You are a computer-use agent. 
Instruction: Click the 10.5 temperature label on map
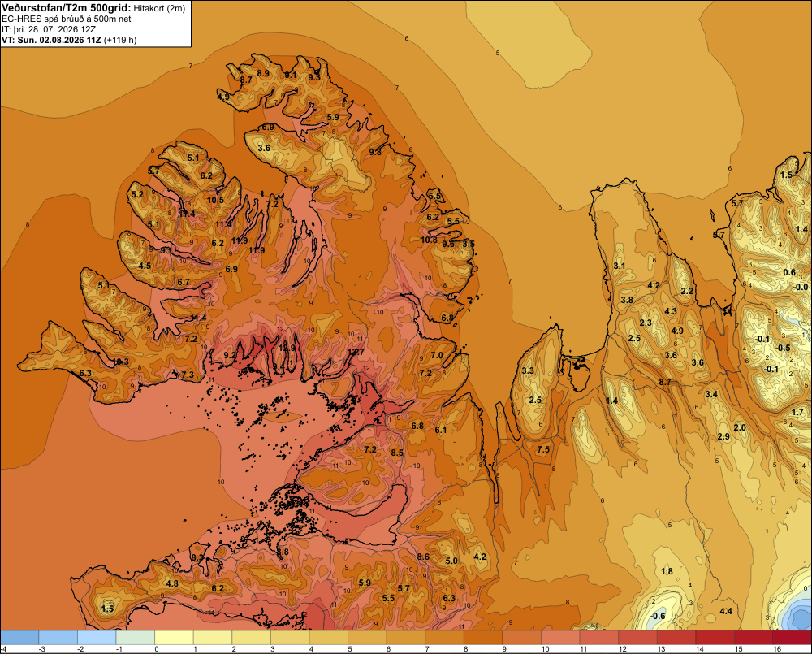(x=215, y=200)
